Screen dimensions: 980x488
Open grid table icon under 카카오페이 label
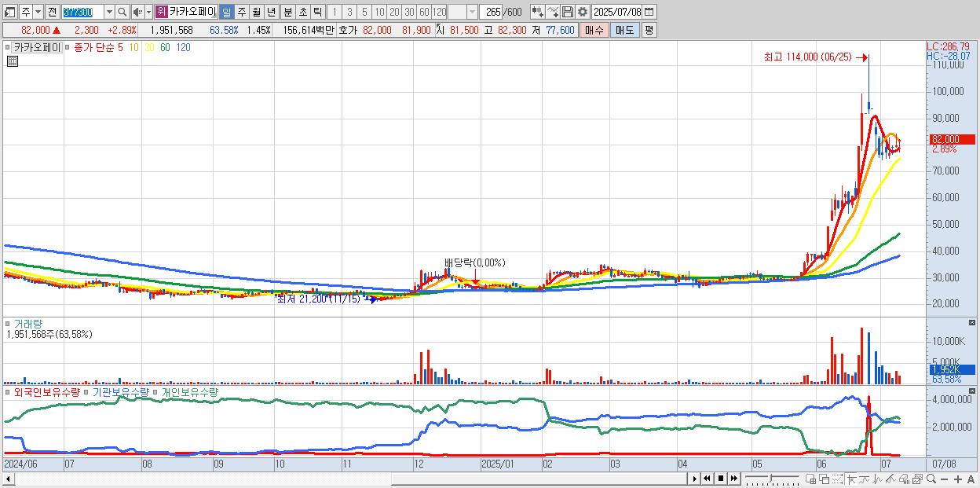pos(13,61)
